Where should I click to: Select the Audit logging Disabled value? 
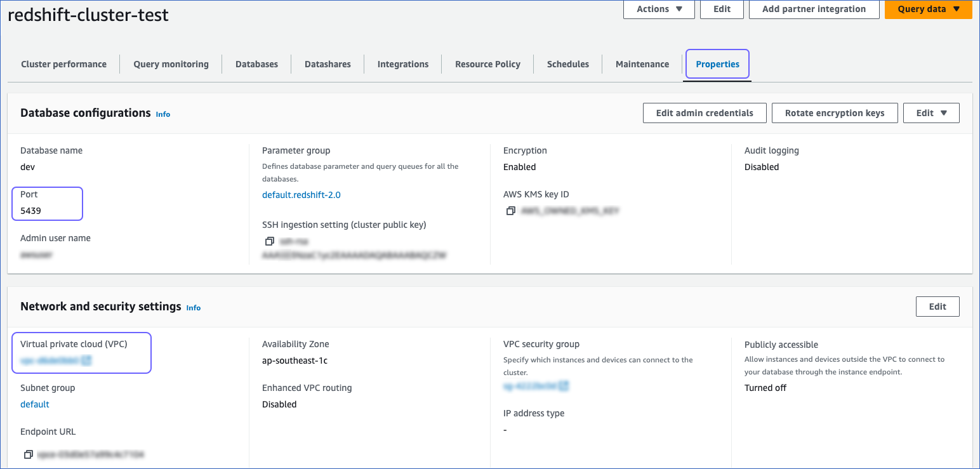(x=762, y=167)
